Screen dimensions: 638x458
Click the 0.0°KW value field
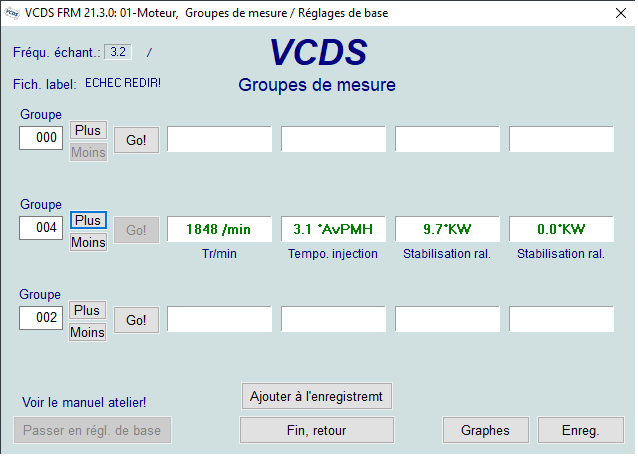click(x=561, y=229)
